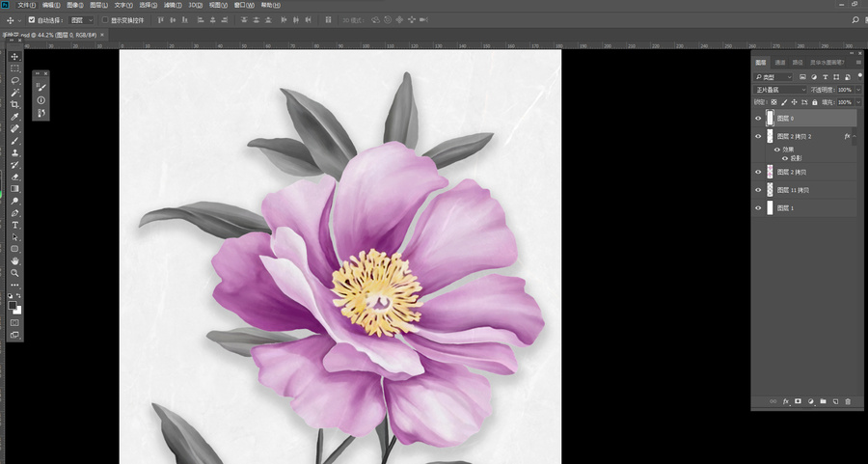
Task: Select the Clone Stamp tool
Action: coord(14,152)
